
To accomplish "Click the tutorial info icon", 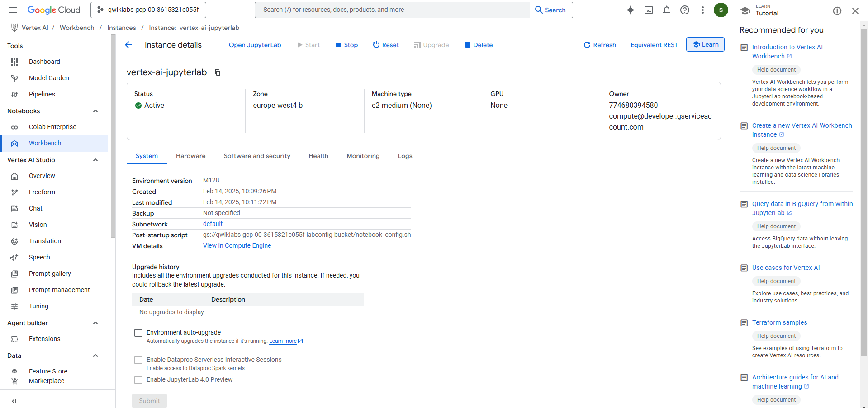I will [837, 11].
